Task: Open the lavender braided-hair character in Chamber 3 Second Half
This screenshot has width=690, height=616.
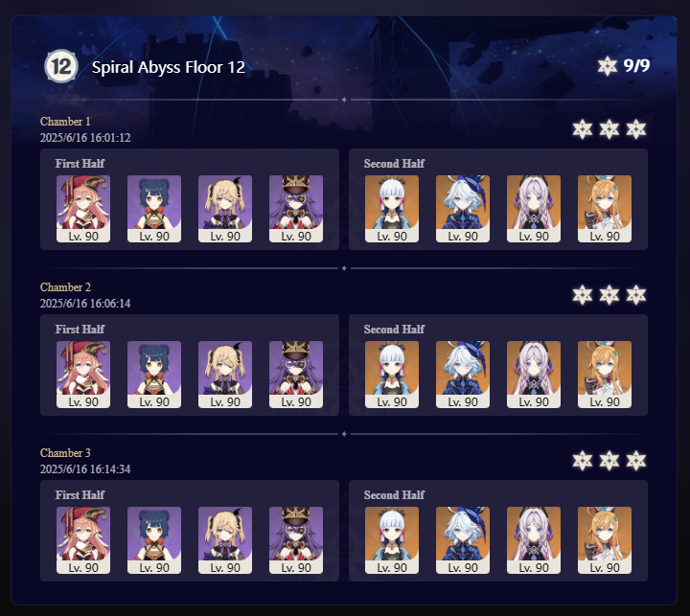Action: 534,540
